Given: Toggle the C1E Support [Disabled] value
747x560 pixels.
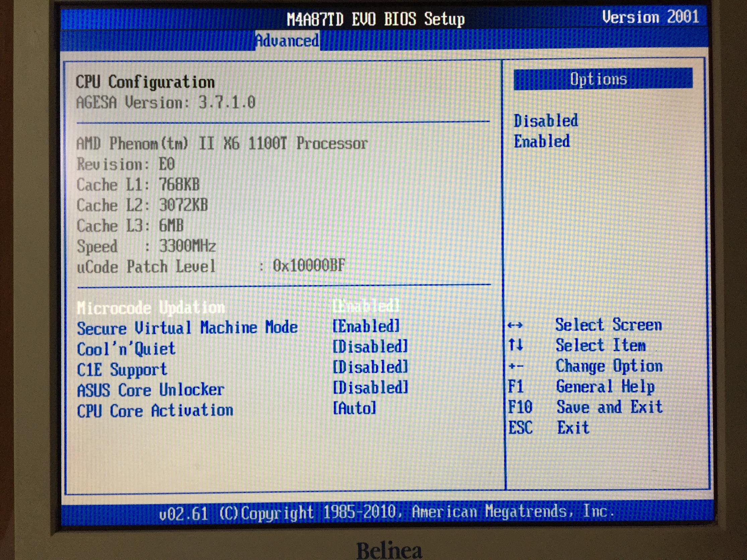Looking at the screenshot, I should (x=370, y=367).
